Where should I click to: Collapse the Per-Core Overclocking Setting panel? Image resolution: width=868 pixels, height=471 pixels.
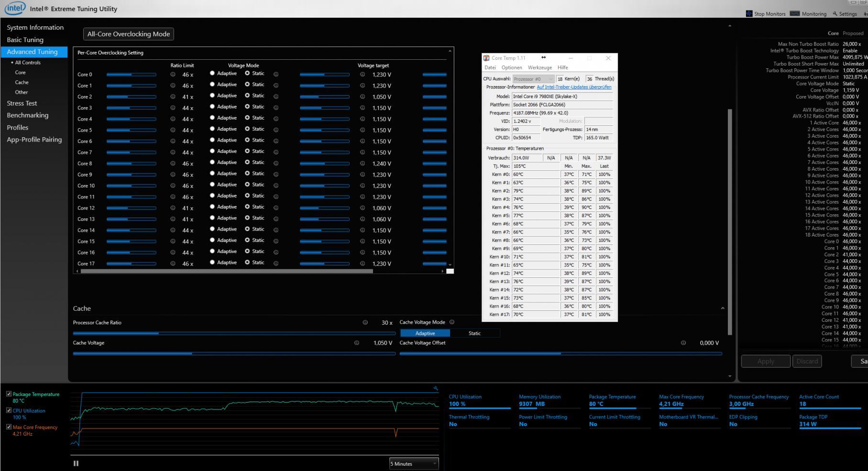point(450,51)
